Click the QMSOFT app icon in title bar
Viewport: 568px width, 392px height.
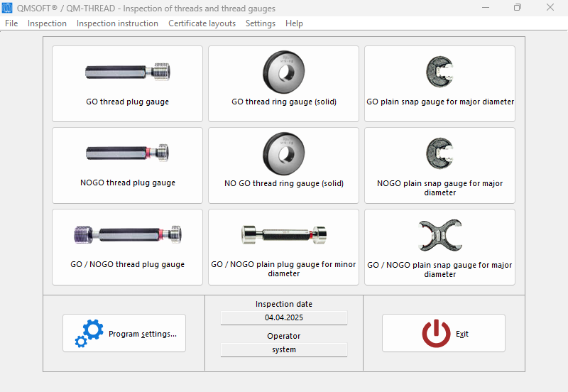[7, 8]
